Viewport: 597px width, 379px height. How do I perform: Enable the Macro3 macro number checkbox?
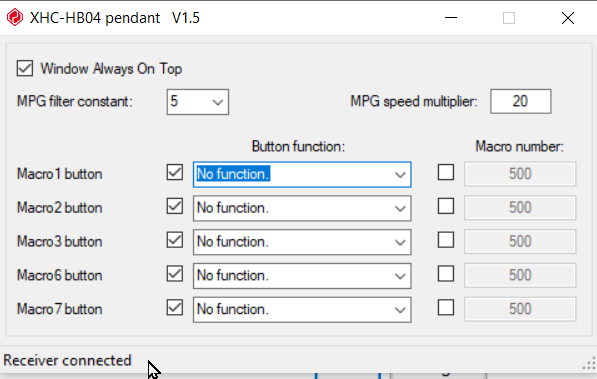point(446,240)
